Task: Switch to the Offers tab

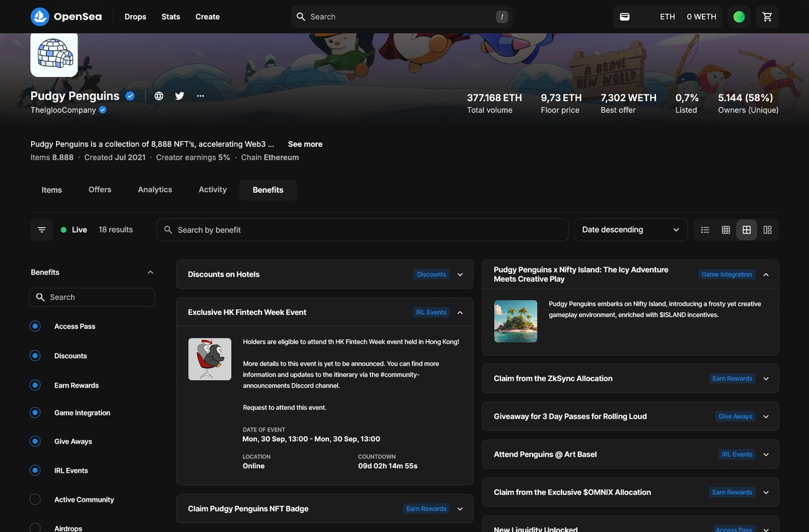Action: tap(100, 190)
